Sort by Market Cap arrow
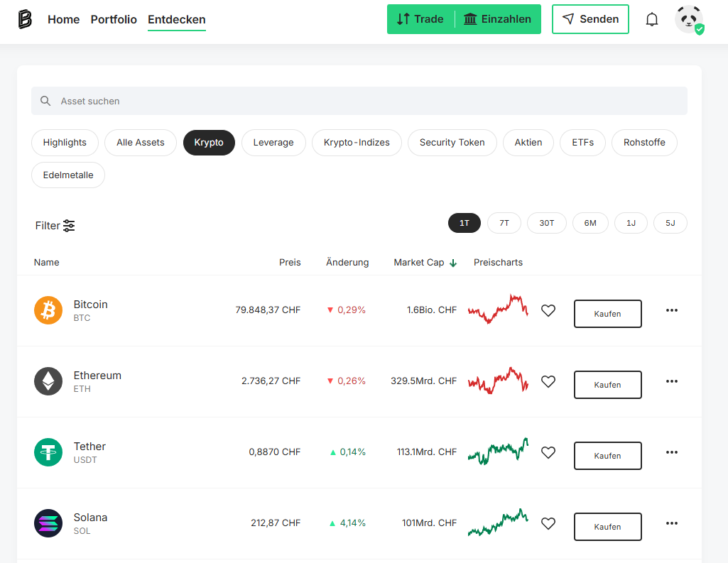 click(x=453, y=263)
